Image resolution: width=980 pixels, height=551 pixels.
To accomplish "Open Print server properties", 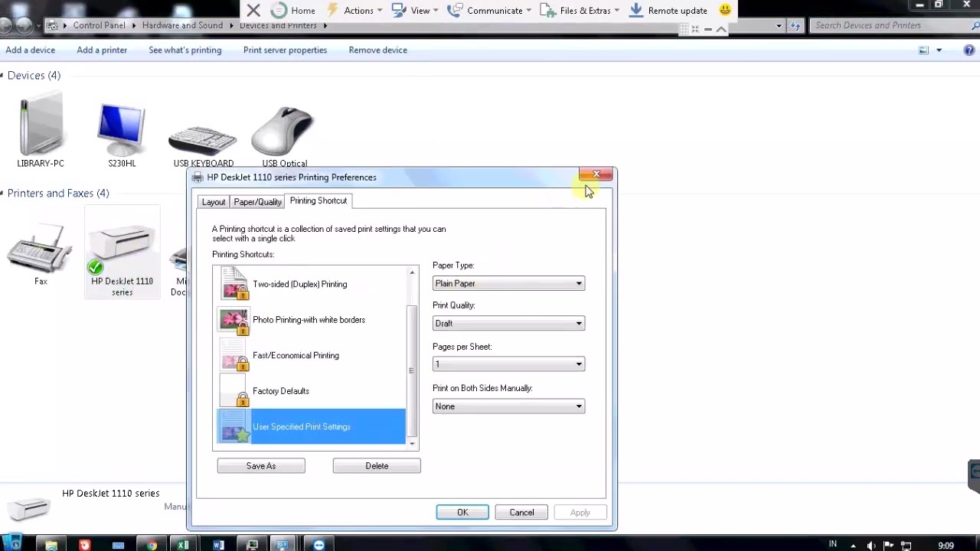I will pyautogui.click(x=285, y=50).
